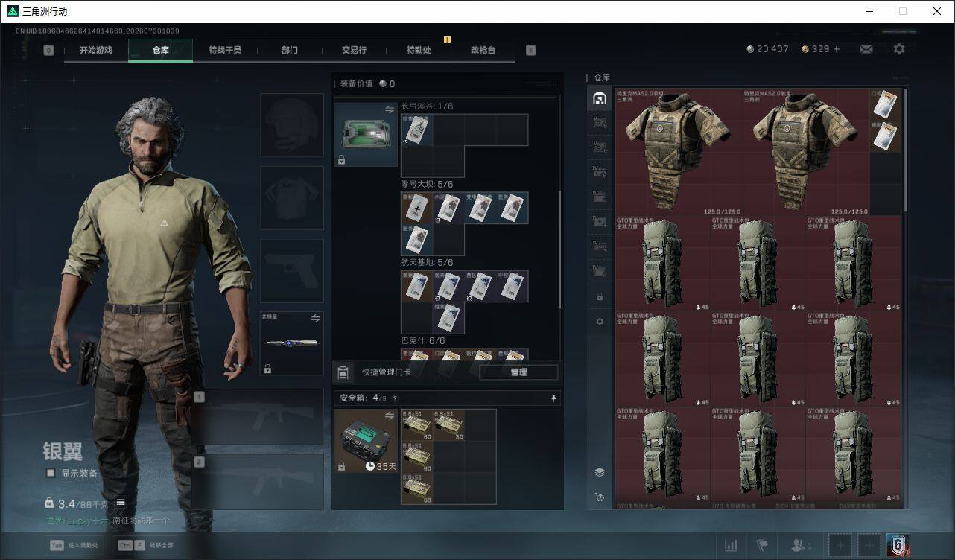Select the second storage container icon in sidebar
Image resolution: width=955 pixels, height=560 pixels.
(x=600, y=123)
